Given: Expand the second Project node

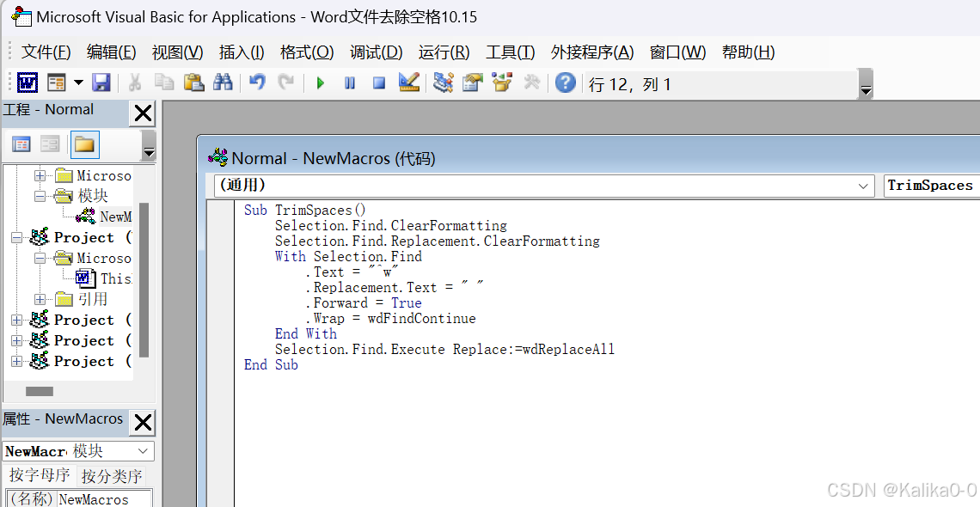Looking at the screenshot, I should tap(16, 320).
